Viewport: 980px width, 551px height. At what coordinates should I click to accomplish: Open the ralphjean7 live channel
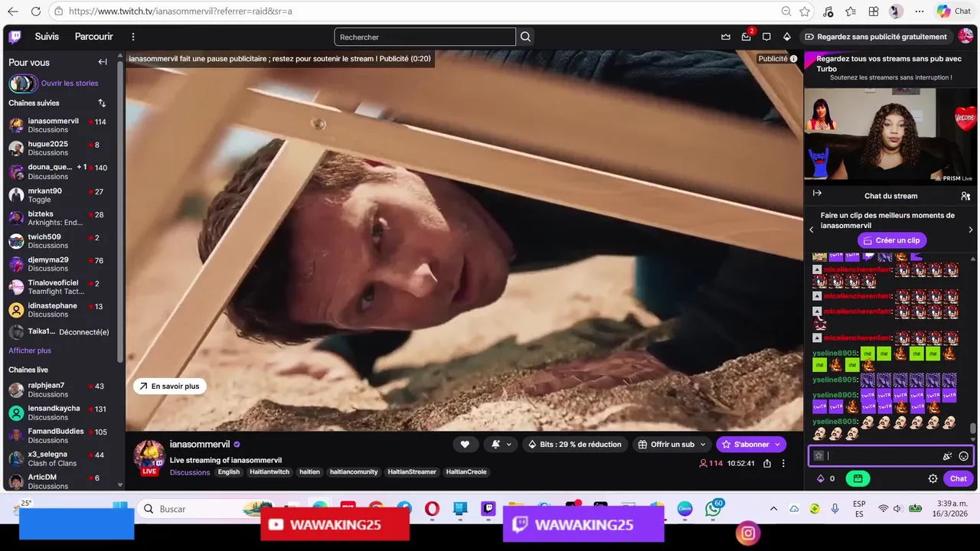coord(60,390)
